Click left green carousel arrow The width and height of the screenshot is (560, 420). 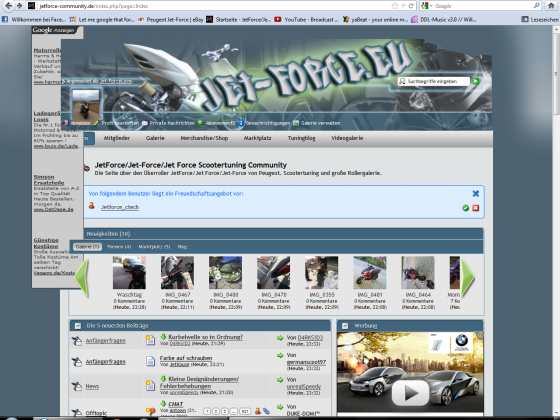pos(82,278)
